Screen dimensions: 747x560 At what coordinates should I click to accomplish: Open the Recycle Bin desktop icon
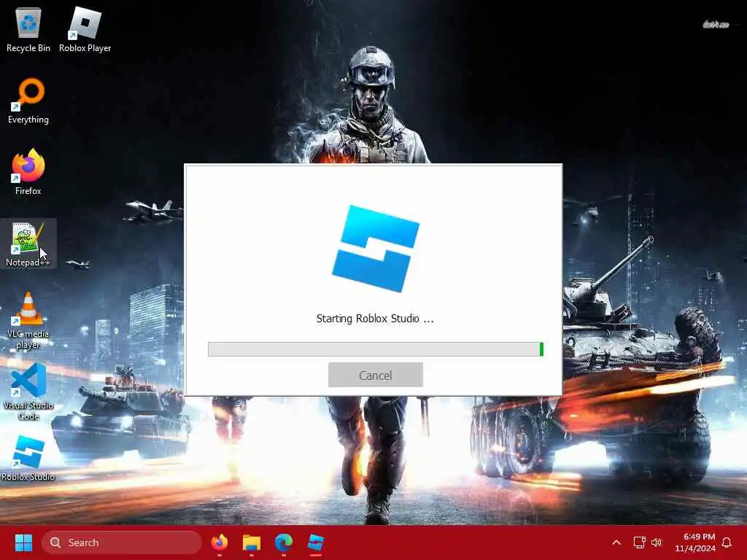click(x=28, y=29)
